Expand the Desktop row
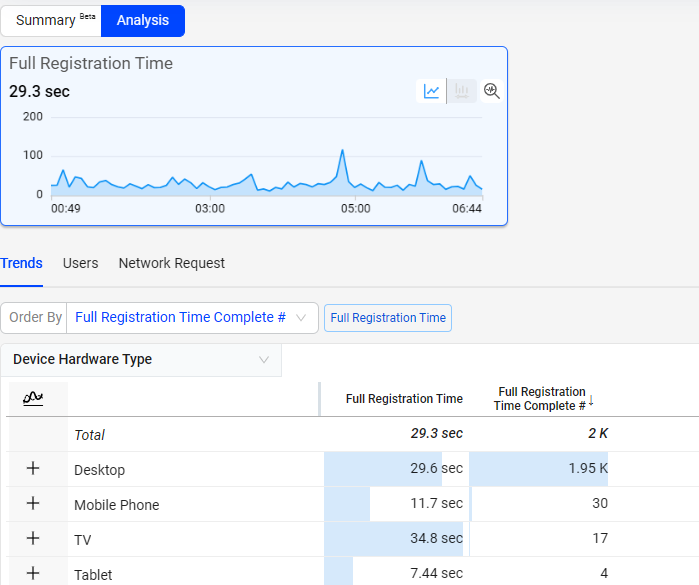Screen dimensions: 699x585 (33, 469)
